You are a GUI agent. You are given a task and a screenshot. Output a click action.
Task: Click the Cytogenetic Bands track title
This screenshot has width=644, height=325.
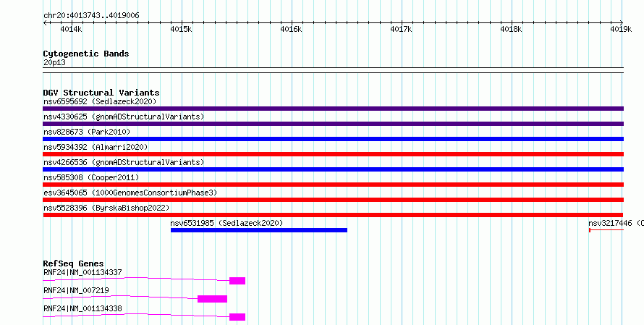click(x=86, y=54)
